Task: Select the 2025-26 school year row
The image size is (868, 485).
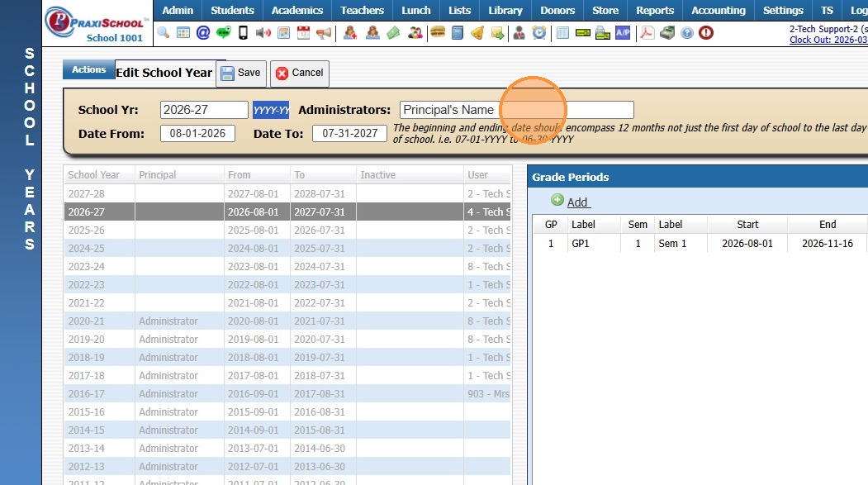Action: coord(287,230)
